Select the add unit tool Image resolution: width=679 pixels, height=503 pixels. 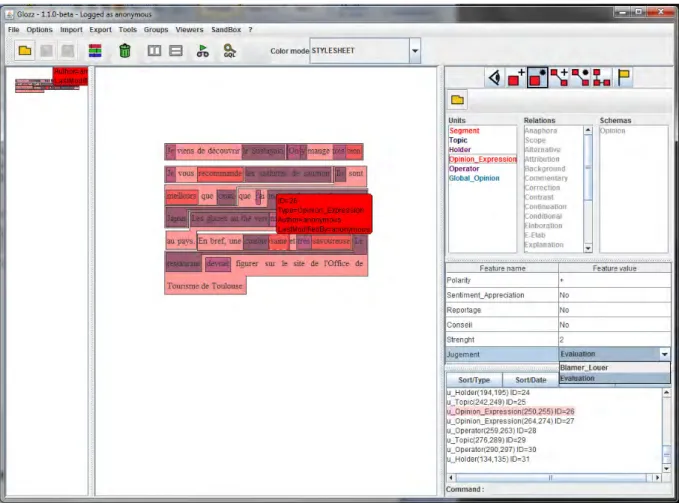coord(516,77)
